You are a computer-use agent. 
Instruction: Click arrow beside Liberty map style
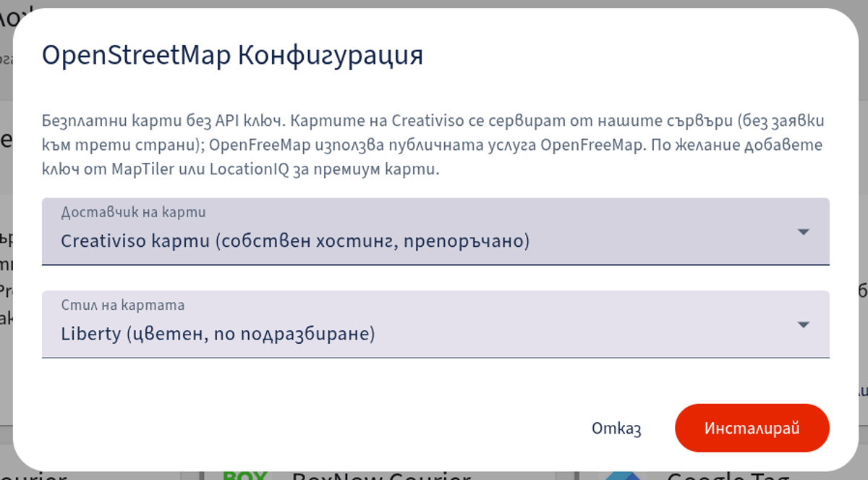click(x=803, y=324)
